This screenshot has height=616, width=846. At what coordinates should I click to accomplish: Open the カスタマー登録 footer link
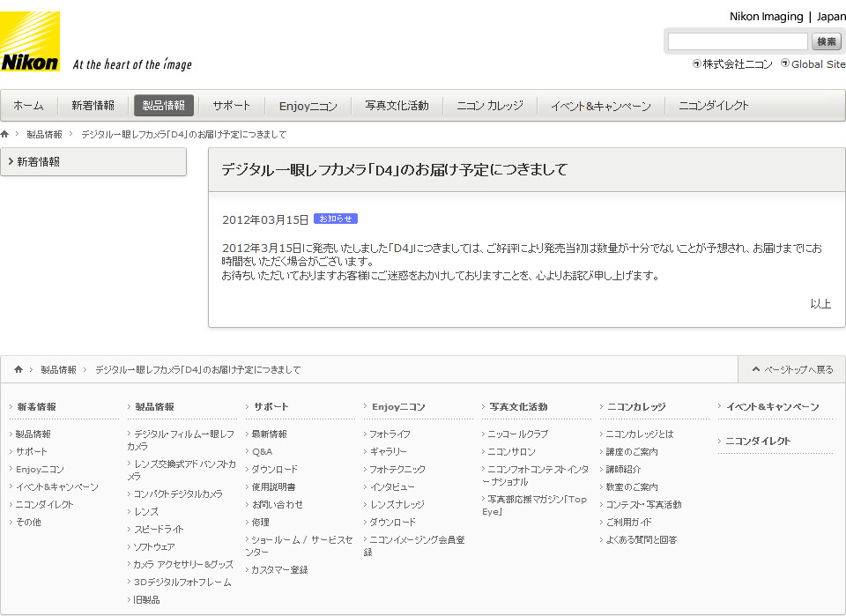(279, 570)
